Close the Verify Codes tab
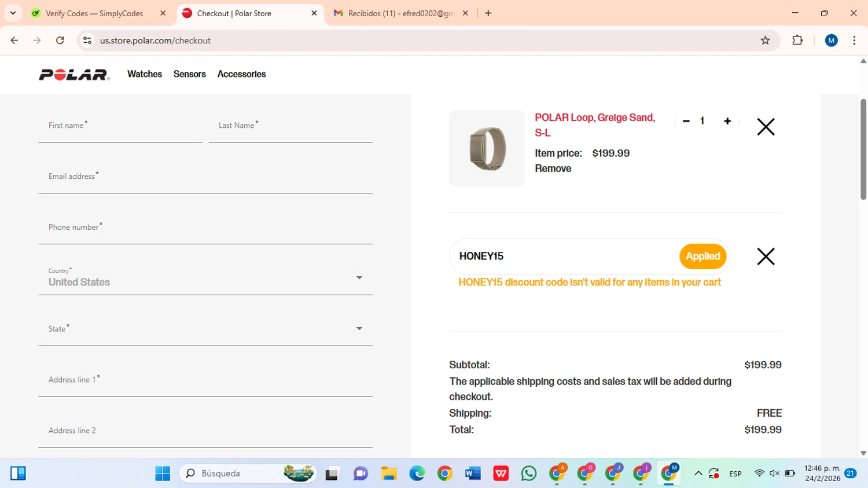The height and width of the screenshot is (488, 868). pyautogui.click(x=163, y=13)
